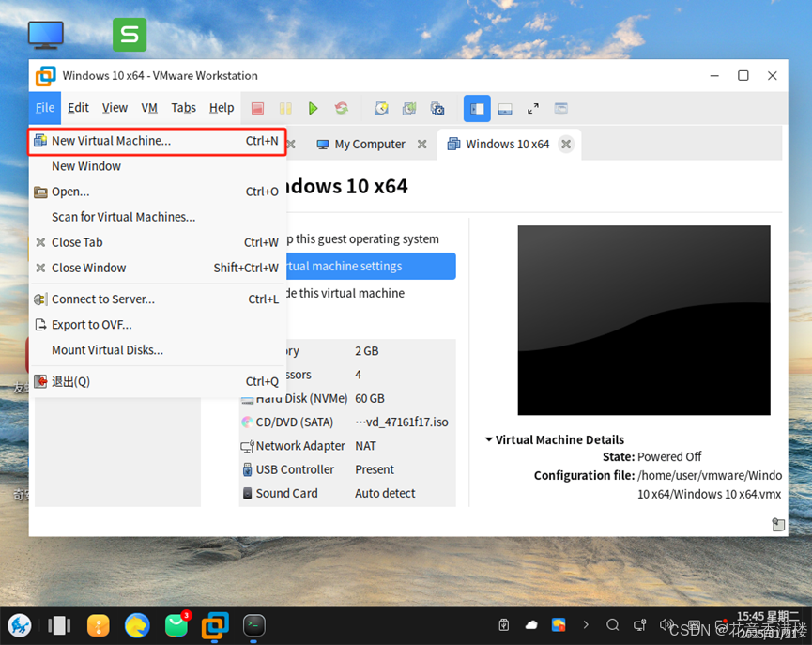
Task: Click the multitasking view taskbar icon
Action: [59, 625]
